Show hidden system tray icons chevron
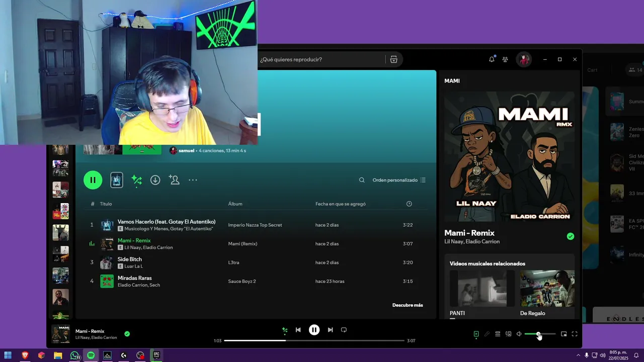 tap(578, 355)
